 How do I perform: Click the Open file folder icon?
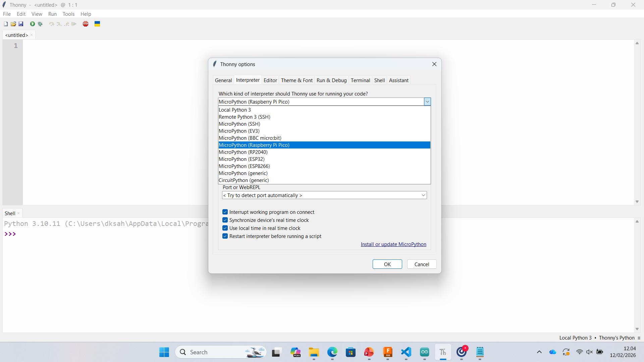(x=13, y=24)
